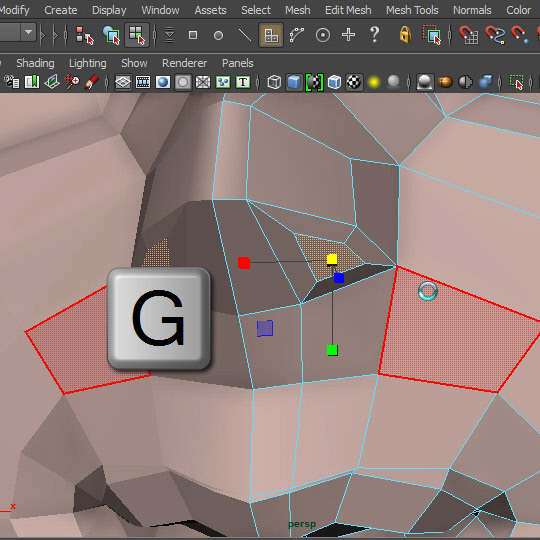This screenshot has width=540, height=540.
Task: Click the highlight selection mode icon
Action: (x=432, y=35)
